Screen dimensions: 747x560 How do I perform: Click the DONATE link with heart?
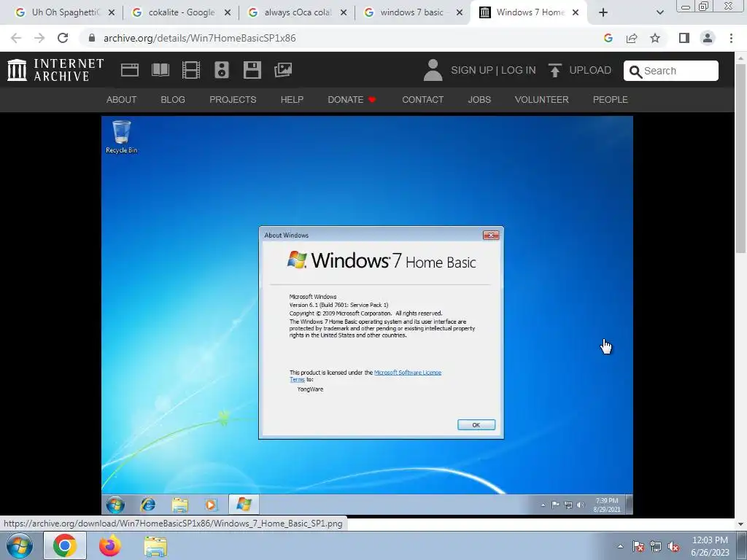pyautogui.click(x=352, y=99)
